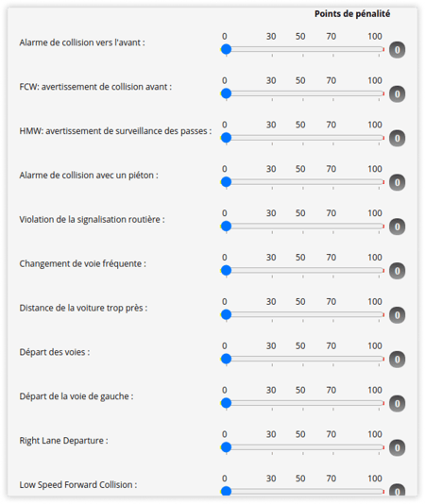
Task: Click the FCW avertissement de collision avant slider handle
Action: pyautogui.click(x=226, y=93)
